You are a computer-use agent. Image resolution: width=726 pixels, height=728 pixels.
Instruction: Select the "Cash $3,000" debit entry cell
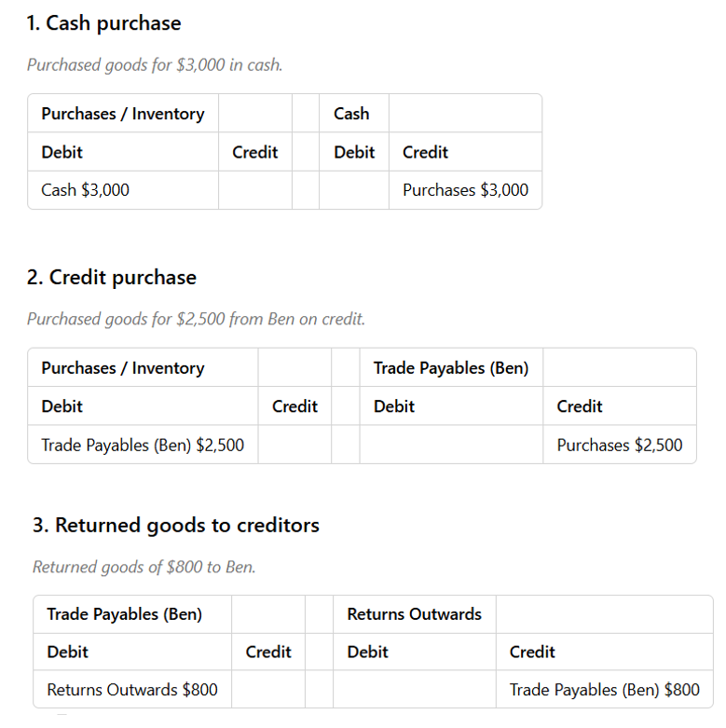click(x=86, y=190)
